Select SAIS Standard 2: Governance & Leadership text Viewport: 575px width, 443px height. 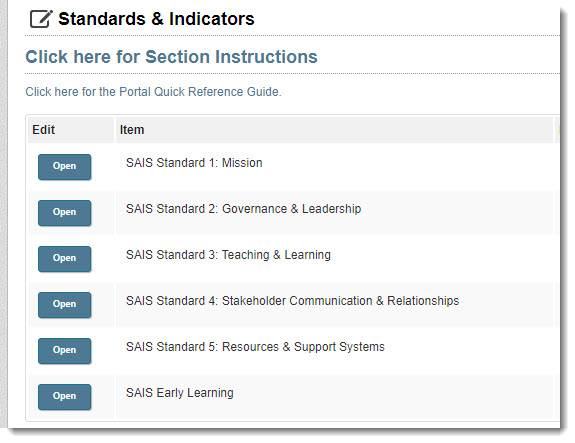(x=243, y=209)
